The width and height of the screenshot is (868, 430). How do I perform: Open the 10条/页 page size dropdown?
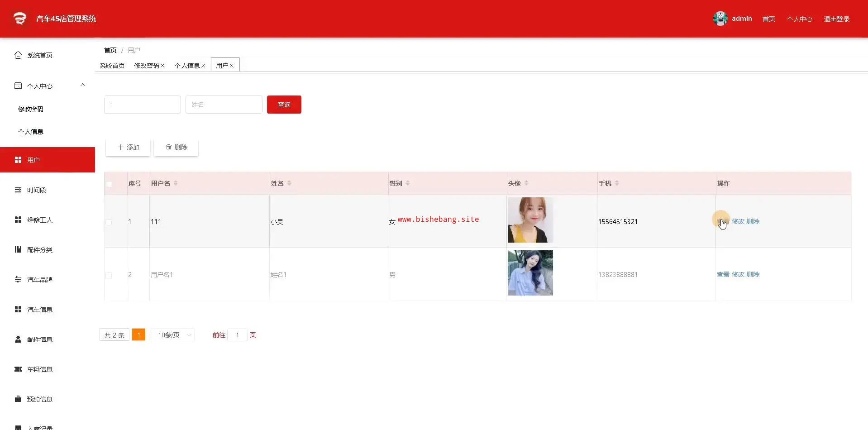(x=172, y=335)
